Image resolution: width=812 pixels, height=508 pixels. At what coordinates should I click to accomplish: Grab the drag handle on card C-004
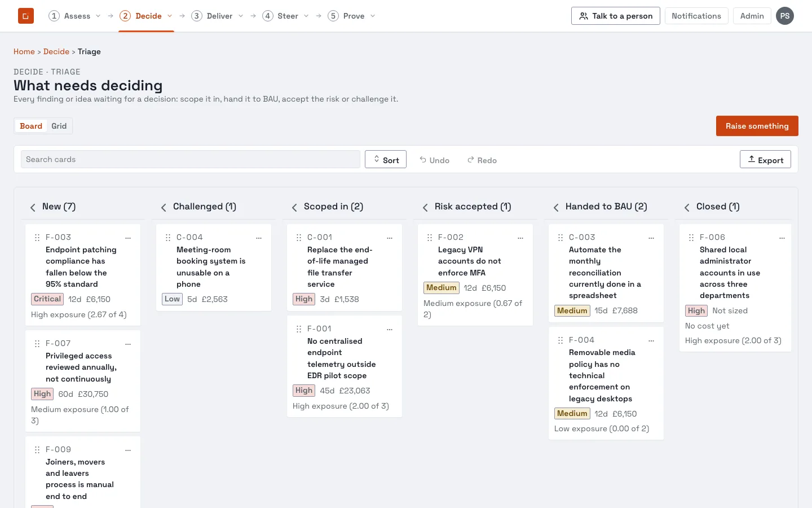168,238
